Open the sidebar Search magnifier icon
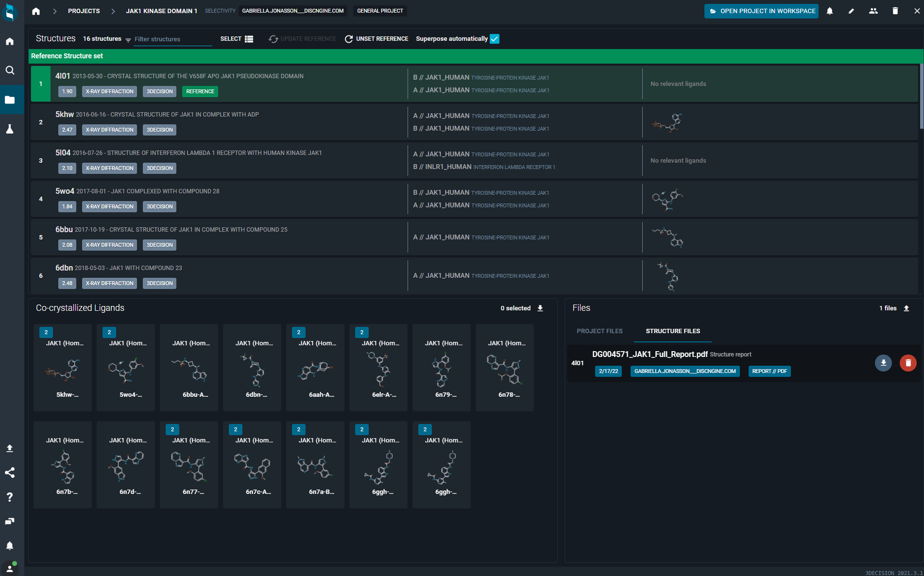 [x=10, y=70]
